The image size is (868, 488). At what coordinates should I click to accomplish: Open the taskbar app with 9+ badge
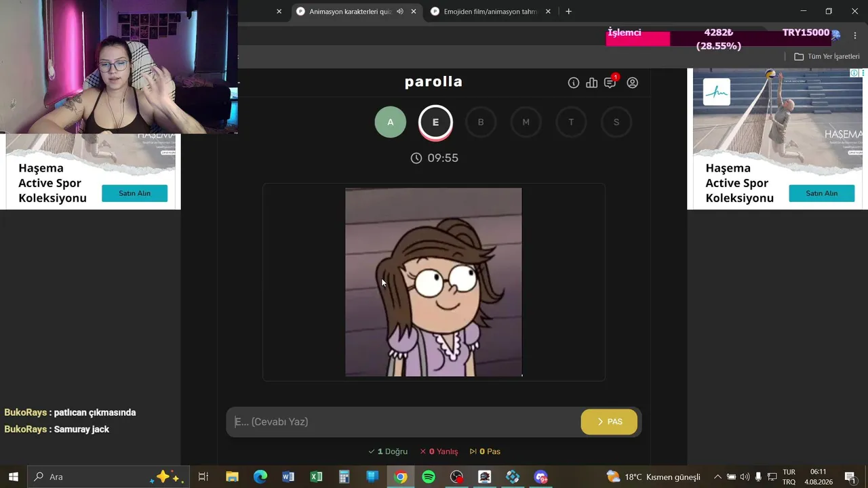540,476
